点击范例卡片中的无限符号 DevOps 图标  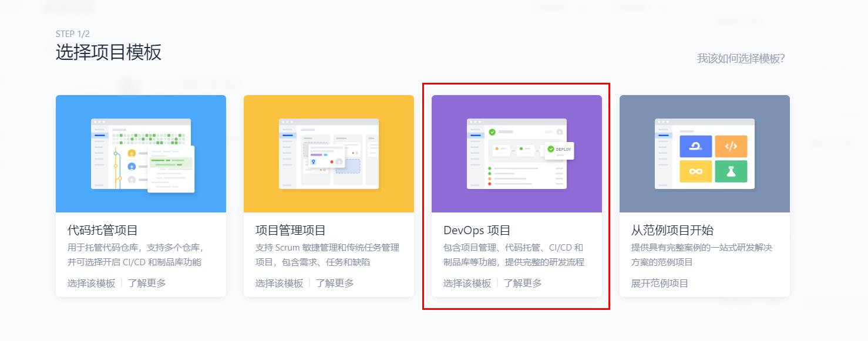click(695, 171)
